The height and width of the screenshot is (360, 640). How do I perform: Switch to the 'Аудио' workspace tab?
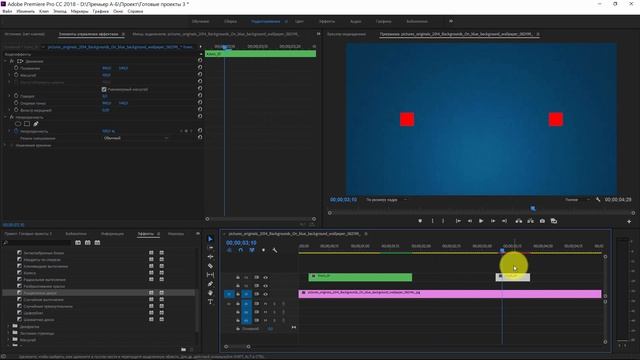(356, 21)
